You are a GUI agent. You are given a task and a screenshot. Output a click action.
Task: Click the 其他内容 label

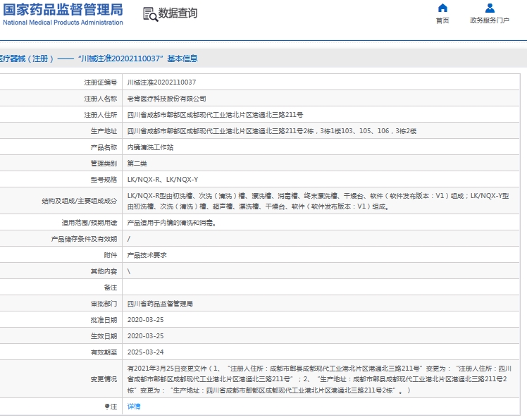(x=104, y=271)
